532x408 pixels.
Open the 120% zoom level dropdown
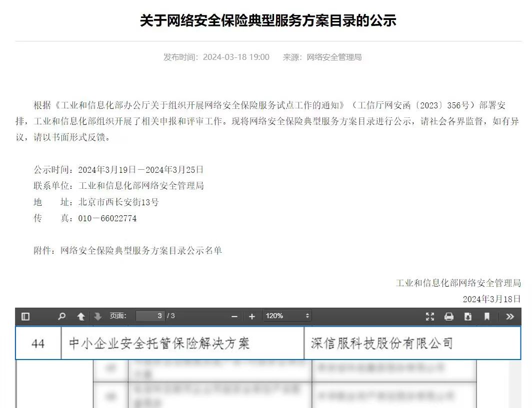(x=287, y=316)
